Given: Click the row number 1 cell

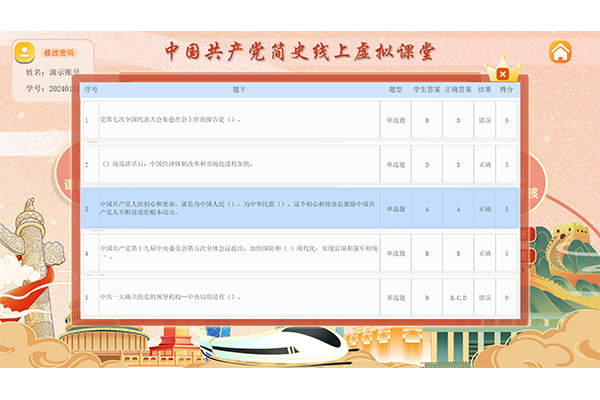Looking at the screenshot, I should tap(91, 120).
